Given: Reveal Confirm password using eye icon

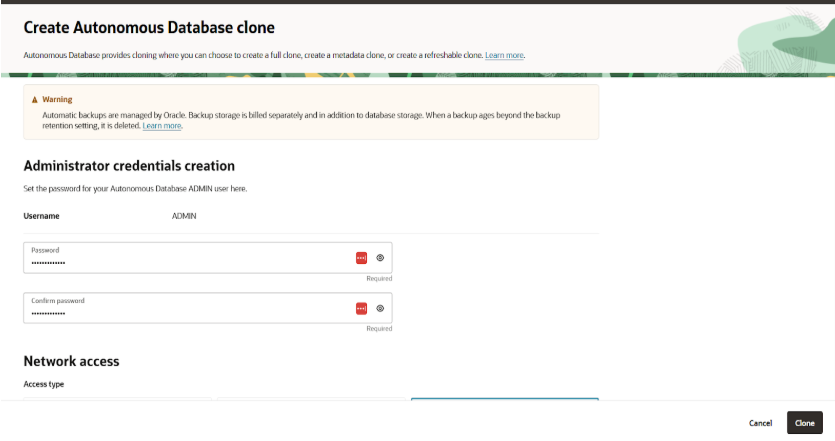Looking at the screenshot, I should click(x=380, y=308).
